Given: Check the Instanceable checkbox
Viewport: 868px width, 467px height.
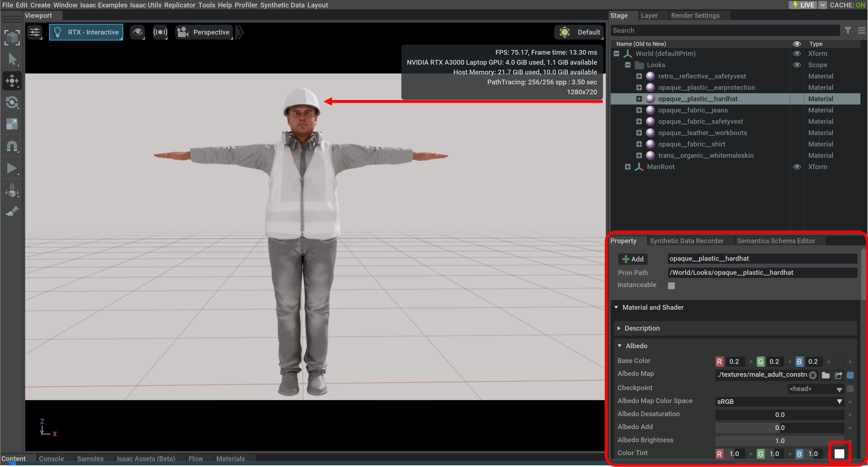Looking at the screenshot, I should [x=671, y=286].
